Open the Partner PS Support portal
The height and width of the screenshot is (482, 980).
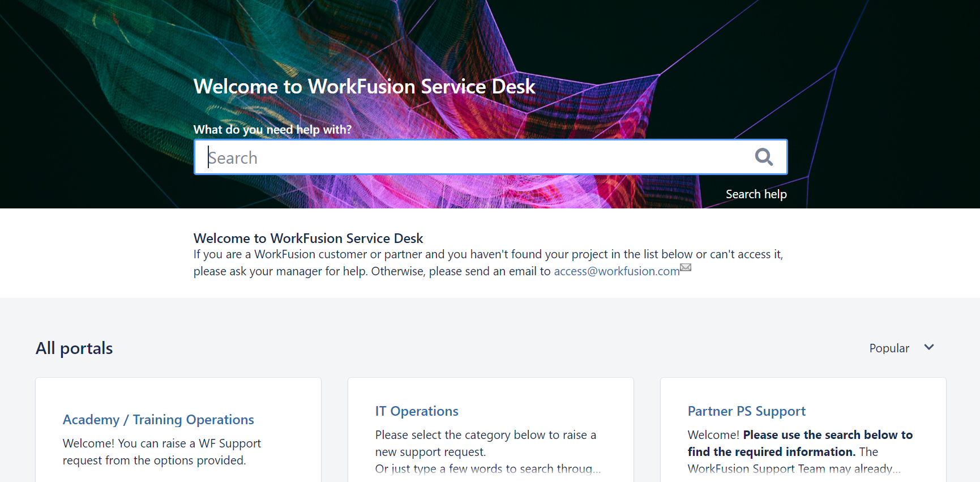(x=746, y=411)
